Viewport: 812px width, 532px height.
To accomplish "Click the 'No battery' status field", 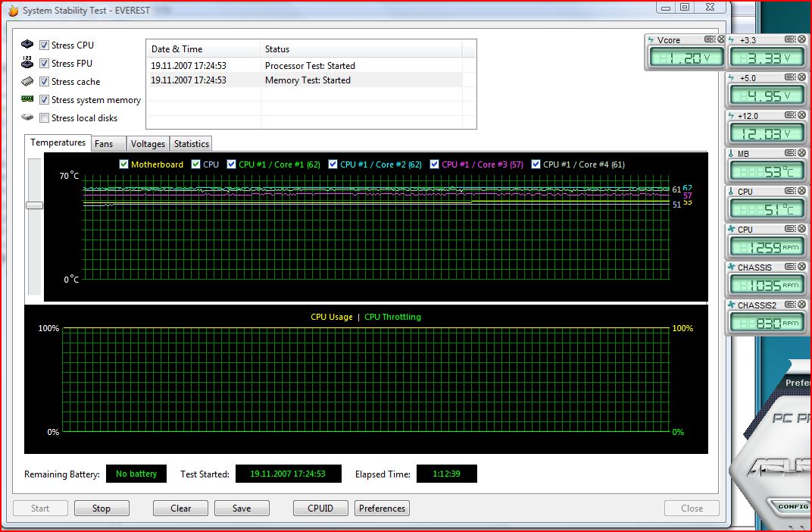I will click(x=136, y=474).
